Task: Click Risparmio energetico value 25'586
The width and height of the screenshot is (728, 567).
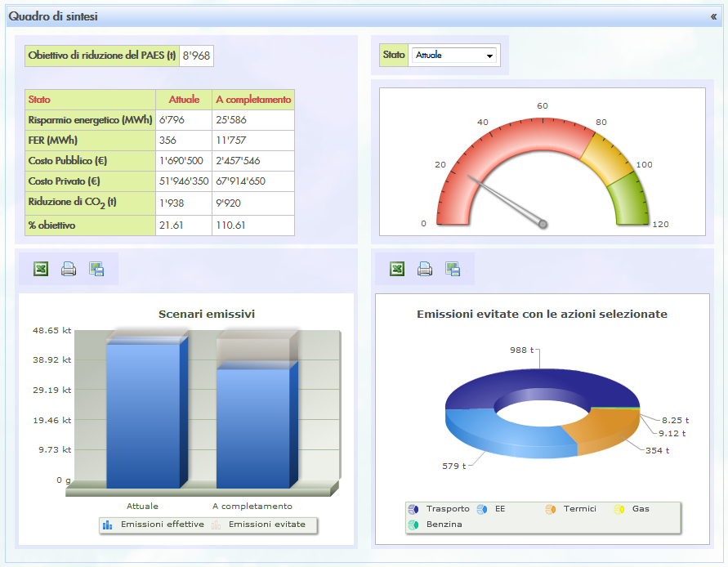Action: [253, 120]
